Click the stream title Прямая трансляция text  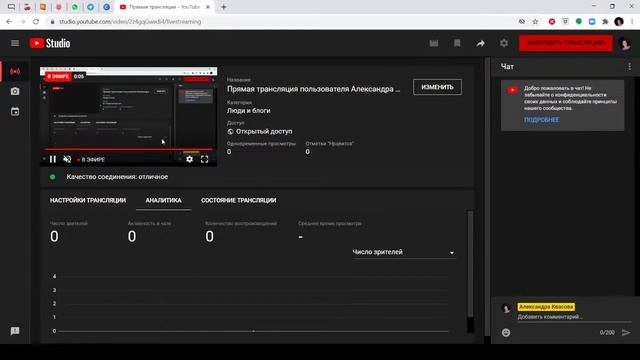(313, 89)
